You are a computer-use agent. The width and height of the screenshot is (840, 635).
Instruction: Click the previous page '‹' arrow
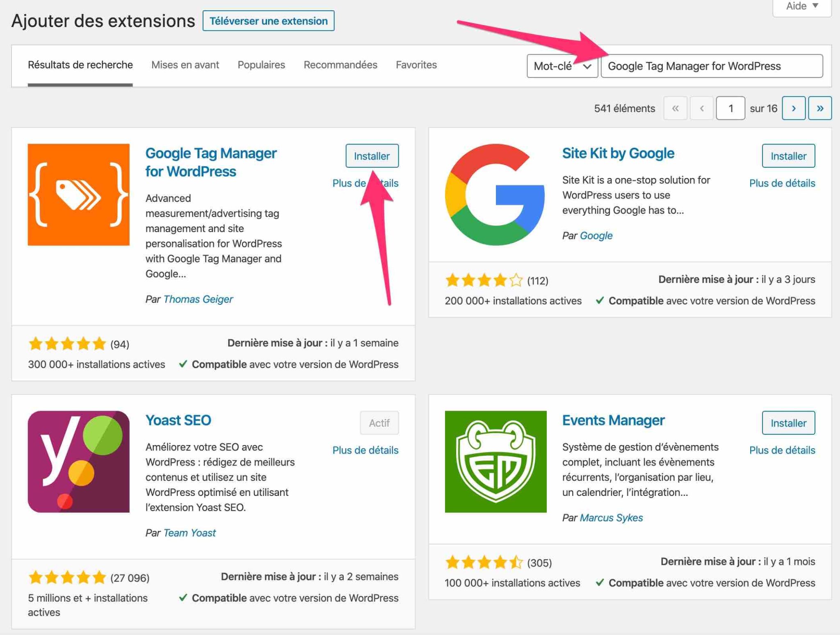click(702, 108)
